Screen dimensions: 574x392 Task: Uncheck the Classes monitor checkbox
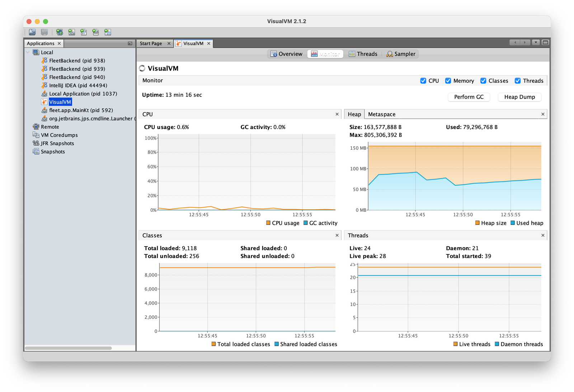[483, 81]
